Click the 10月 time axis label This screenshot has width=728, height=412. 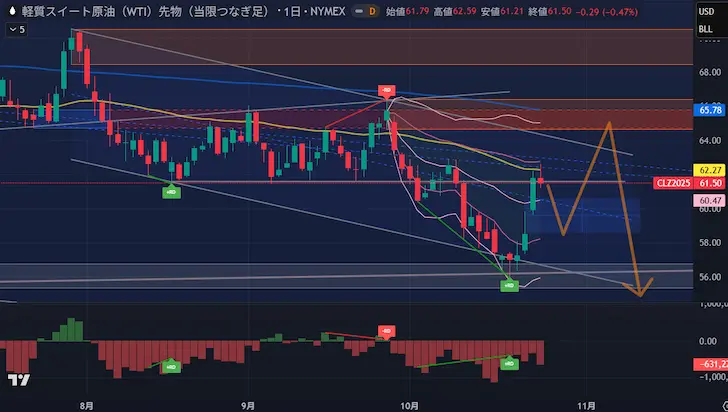(410, 406)
